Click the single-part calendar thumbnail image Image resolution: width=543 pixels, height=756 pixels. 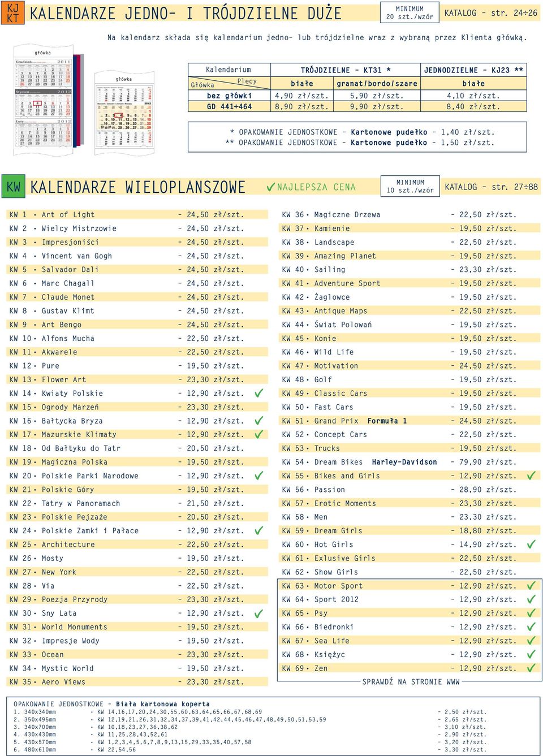[x=124, y=113]
